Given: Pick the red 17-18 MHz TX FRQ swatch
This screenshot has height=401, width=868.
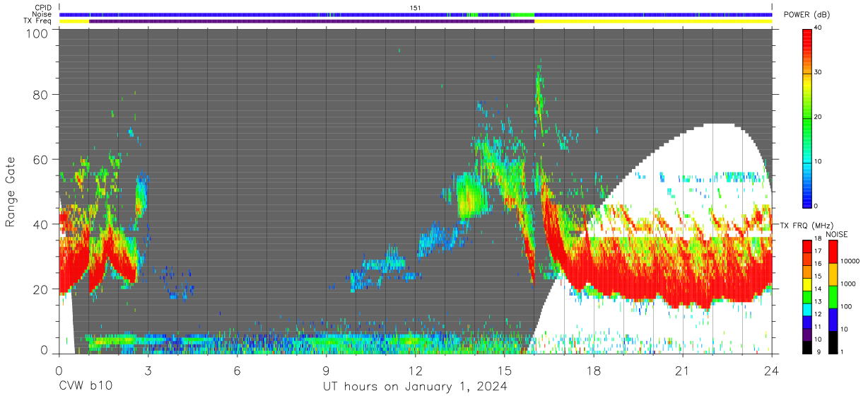Looking at the screenshot, I should pos(807,246).
